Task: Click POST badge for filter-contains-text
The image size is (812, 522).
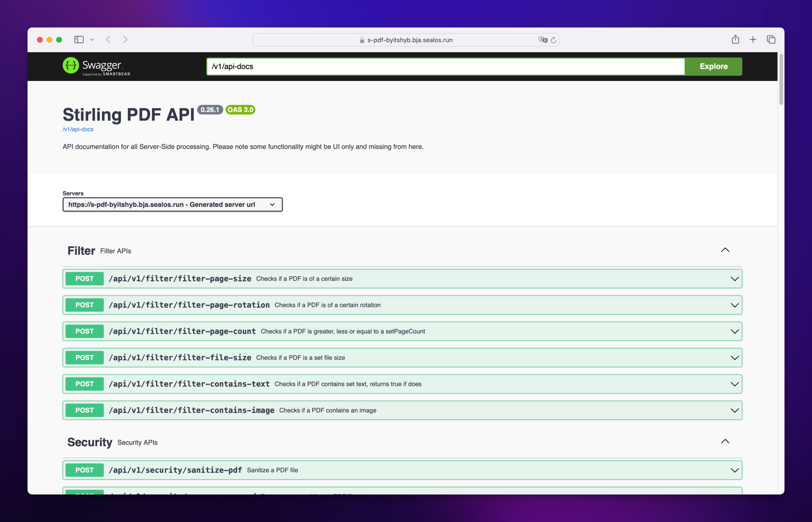Action: (84, 384)
